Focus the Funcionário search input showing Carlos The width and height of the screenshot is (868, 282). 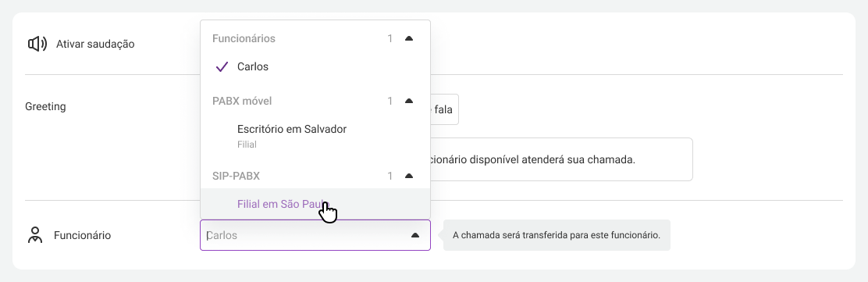point(308,235)
